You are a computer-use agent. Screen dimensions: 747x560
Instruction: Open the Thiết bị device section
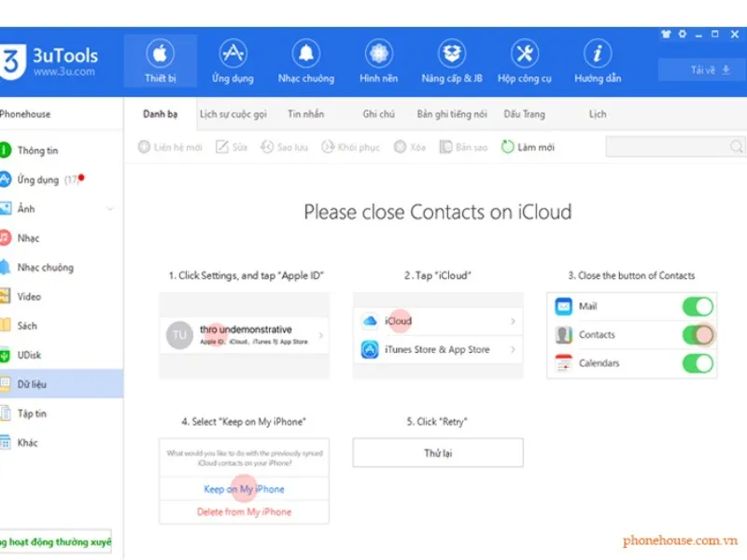[160, 61]
